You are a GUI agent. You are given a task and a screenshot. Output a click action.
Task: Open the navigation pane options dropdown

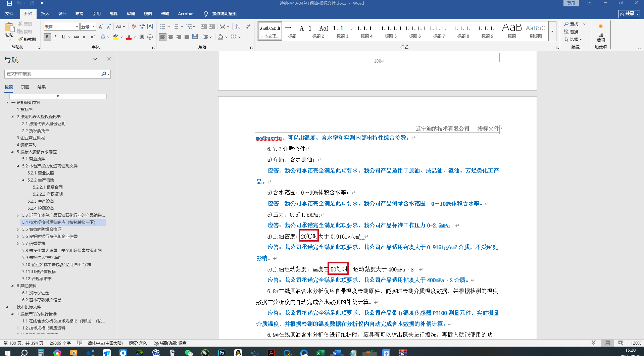pyautogui.click(x=95, y=59)
